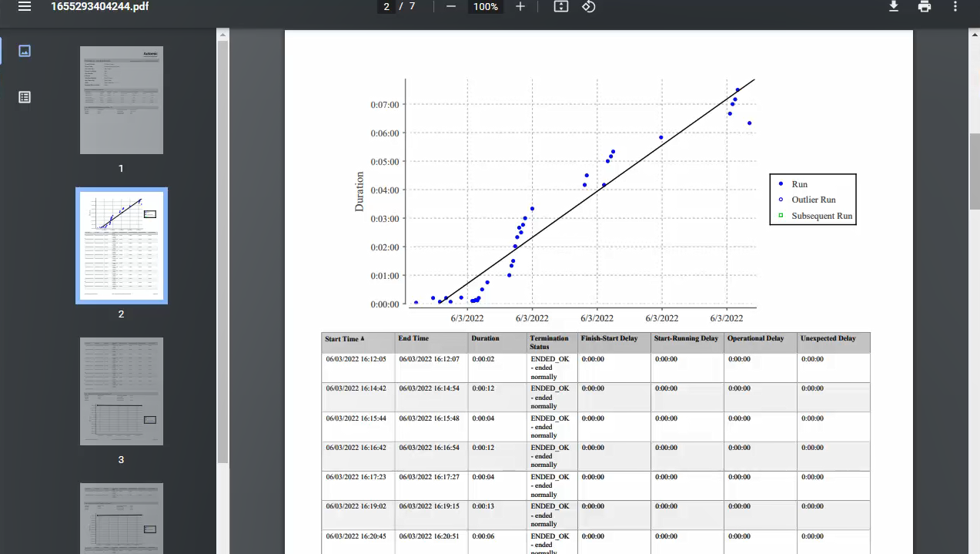Print the PDF document
This screenshot has height=554, width=980.
pos(925,6)
